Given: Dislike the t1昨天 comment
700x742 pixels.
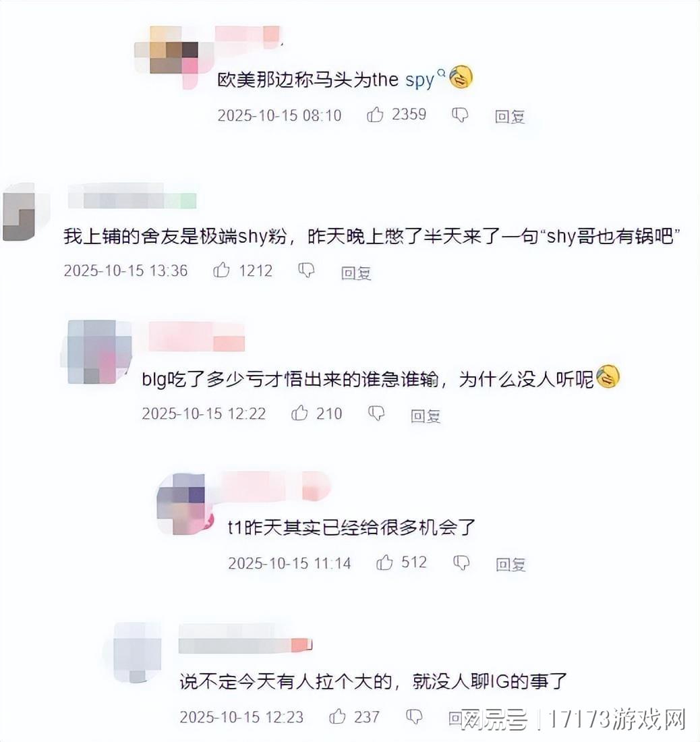Looking at the screenshot, I should pyautogui.click(x=461, y=562).
